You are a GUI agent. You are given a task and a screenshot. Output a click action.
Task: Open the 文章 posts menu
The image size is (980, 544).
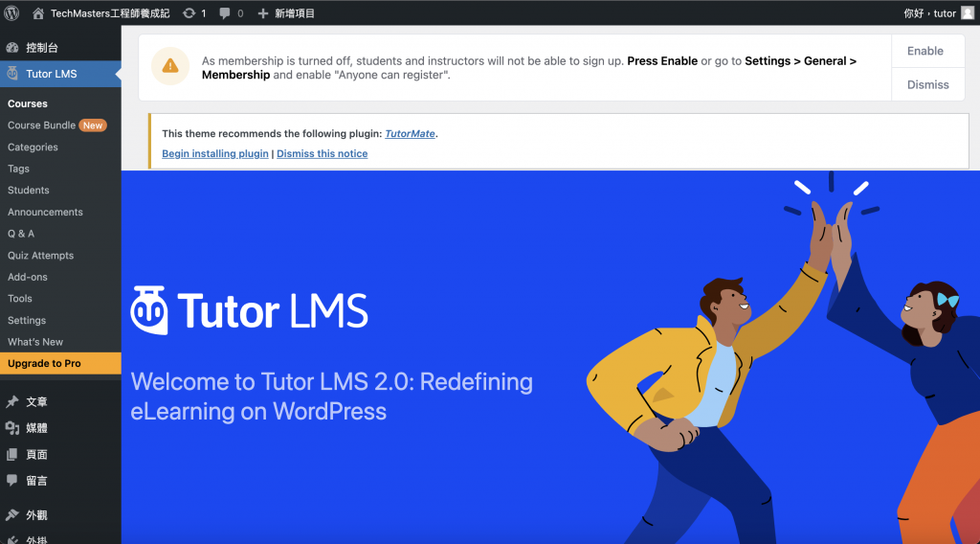pyautogui.click(x=36, y=401)
